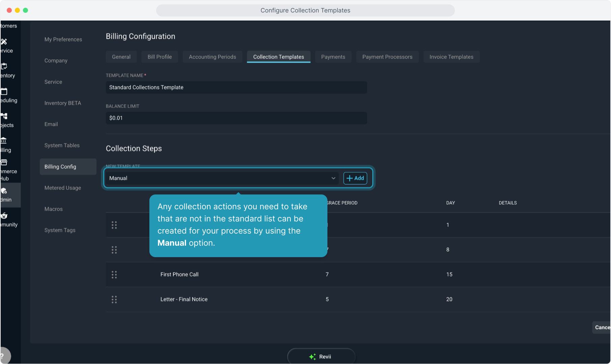Open Scheduling calendar icon in left rail
The image size is (611, 364).
pyautogui.click(x=4, y=91)
